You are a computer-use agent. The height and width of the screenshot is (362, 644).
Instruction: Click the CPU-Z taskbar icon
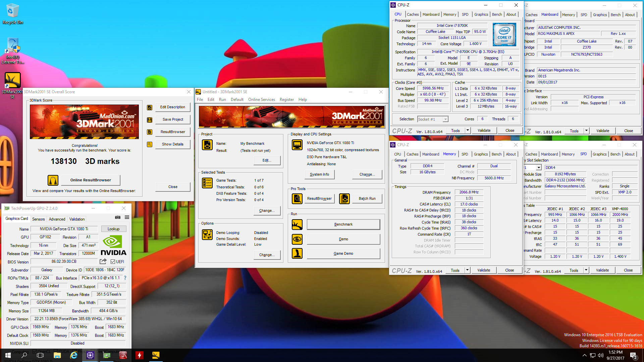[90, 355]
